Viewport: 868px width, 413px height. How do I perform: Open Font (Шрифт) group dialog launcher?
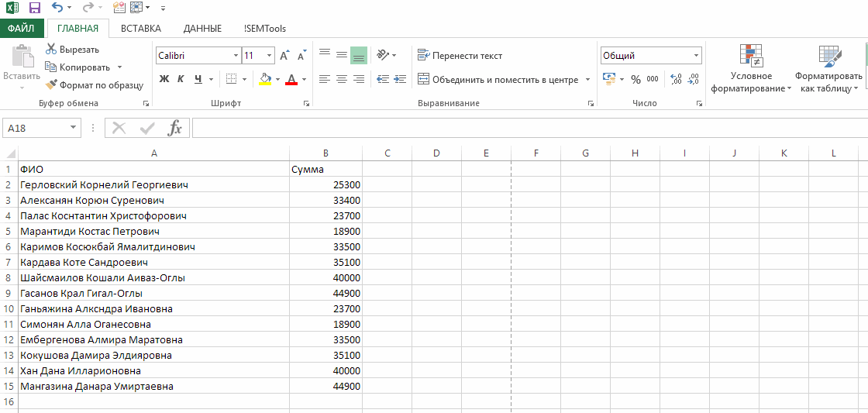306,103
